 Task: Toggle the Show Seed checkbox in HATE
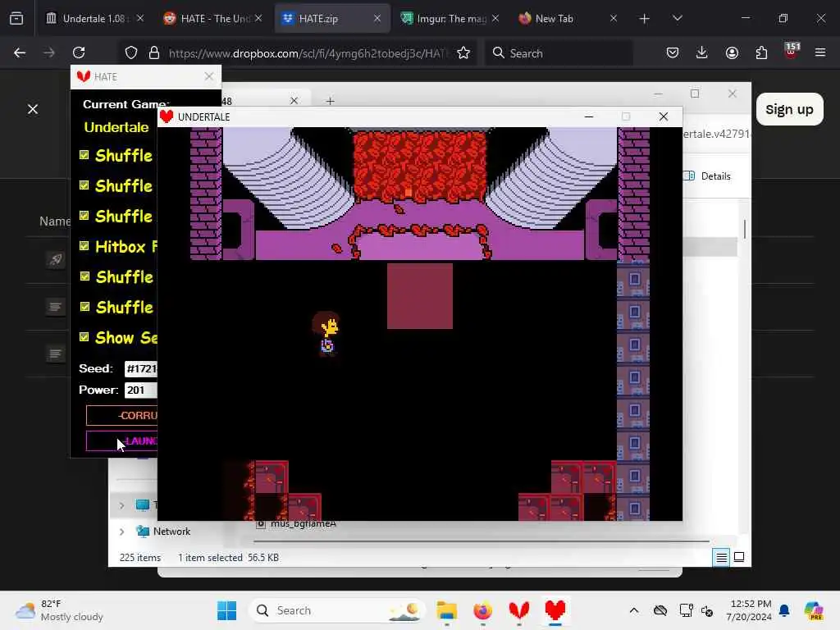tap(84, 337)
